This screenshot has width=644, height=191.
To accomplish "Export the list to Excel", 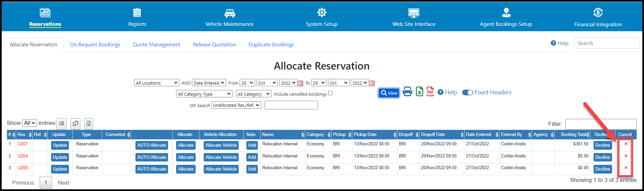I will tap(419, 91).
